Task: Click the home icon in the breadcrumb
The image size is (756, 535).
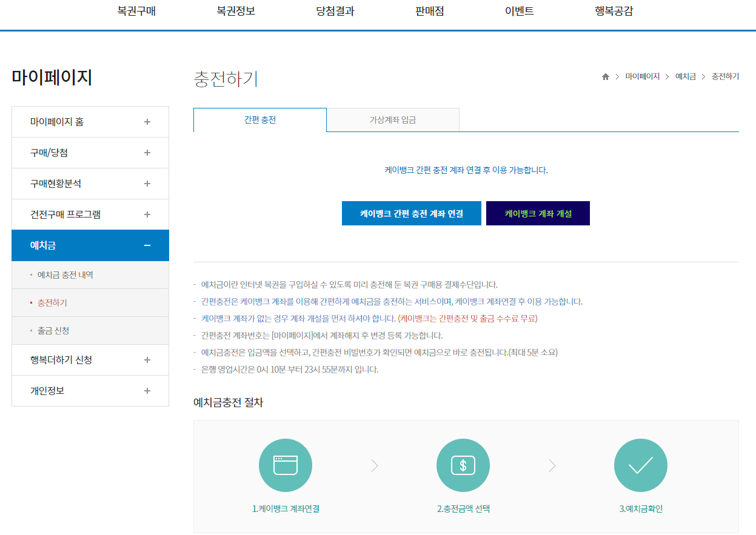Action: pyautogui.click(x=604, y=76)
